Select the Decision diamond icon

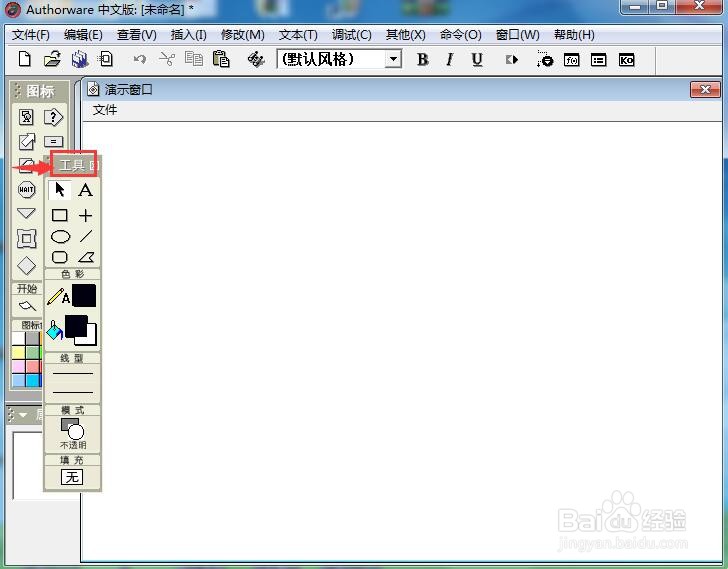point(26,265)
